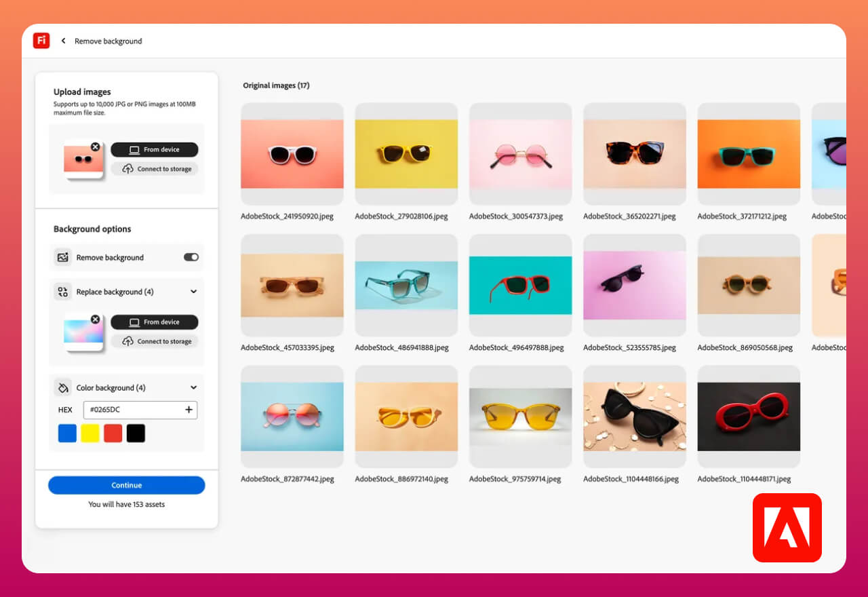
Task: Open the uploaded sunglasses preview thumbnail
Action: (x=83, y=159)
